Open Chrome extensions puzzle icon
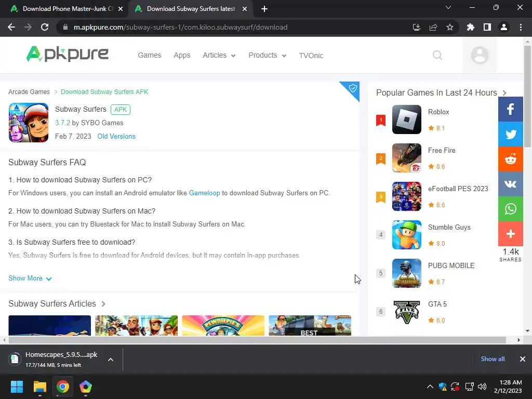 tap(470, 27)
